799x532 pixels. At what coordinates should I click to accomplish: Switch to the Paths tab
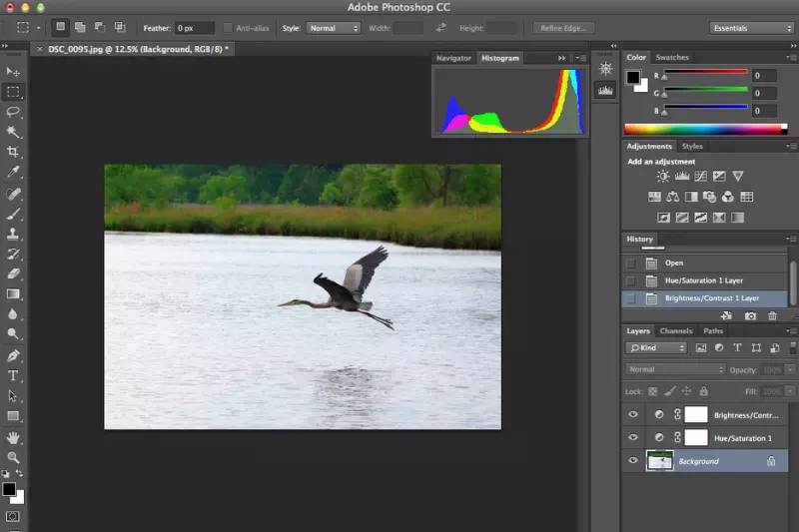tap(713, 331)
